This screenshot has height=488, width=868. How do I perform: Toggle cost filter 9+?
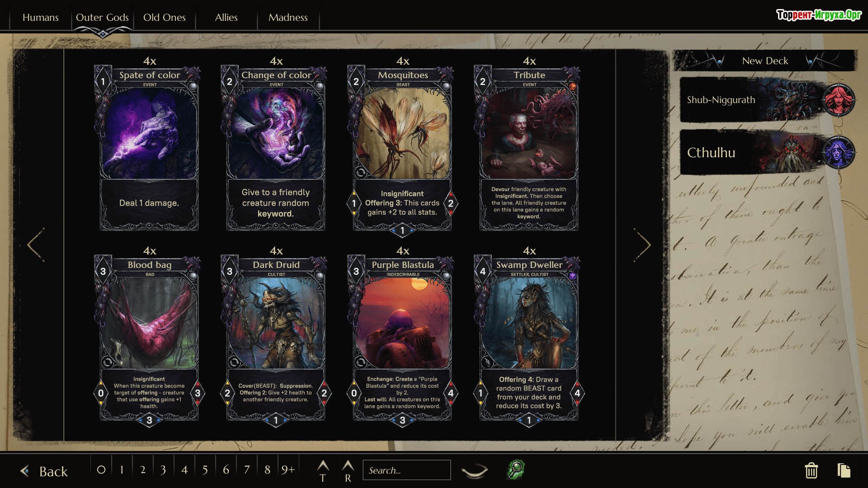(x=288, y=470)
